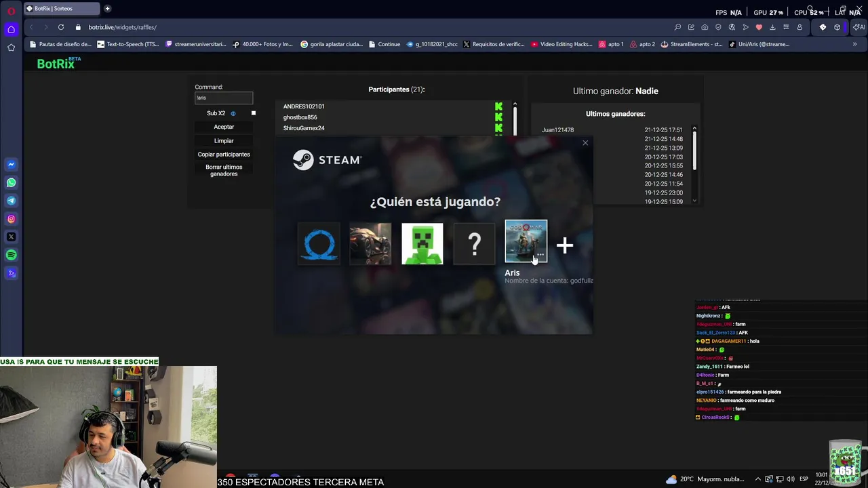Open a new browser tab
868x488 pixels.
tap(107, 9)
